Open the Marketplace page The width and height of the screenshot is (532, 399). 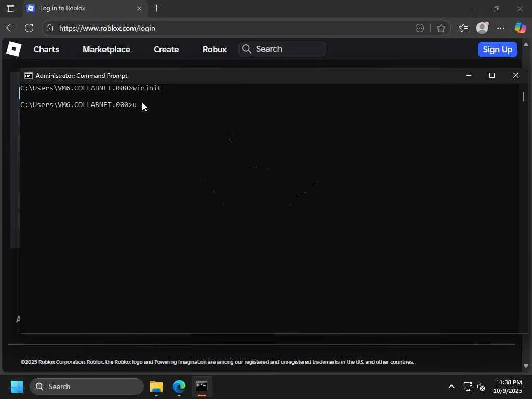[x=106, y=49]
